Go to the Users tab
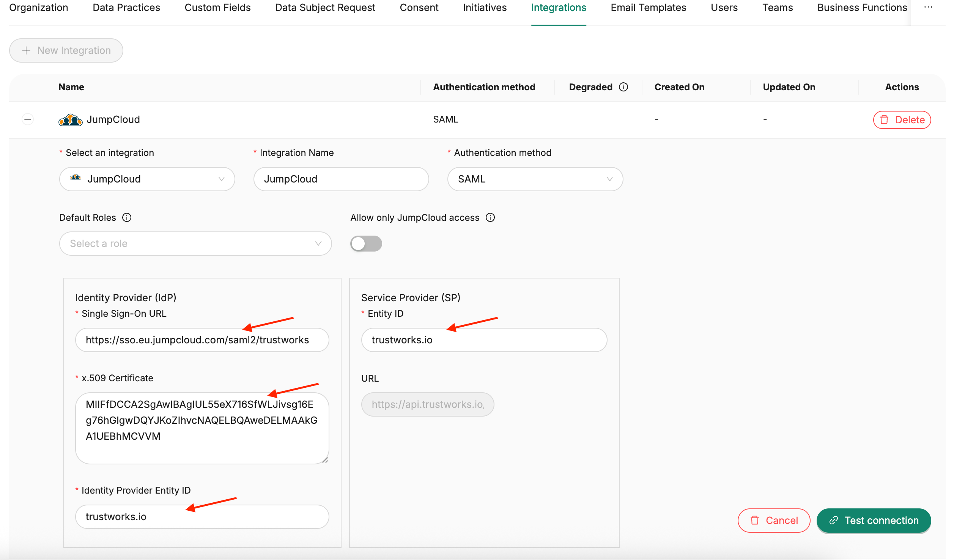954x560 pixels. [x=724, y=8]
